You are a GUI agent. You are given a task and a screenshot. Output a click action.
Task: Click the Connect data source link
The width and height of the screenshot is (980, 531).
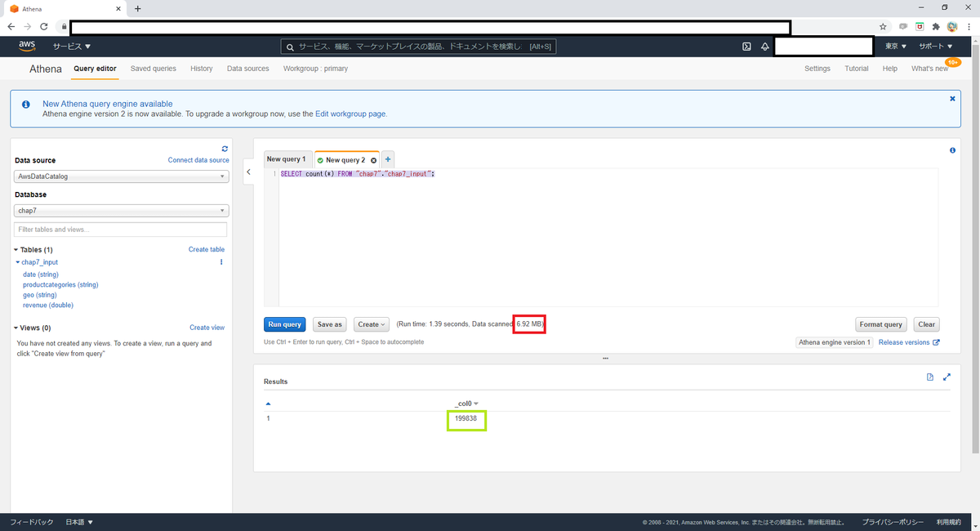coord(198,160)
